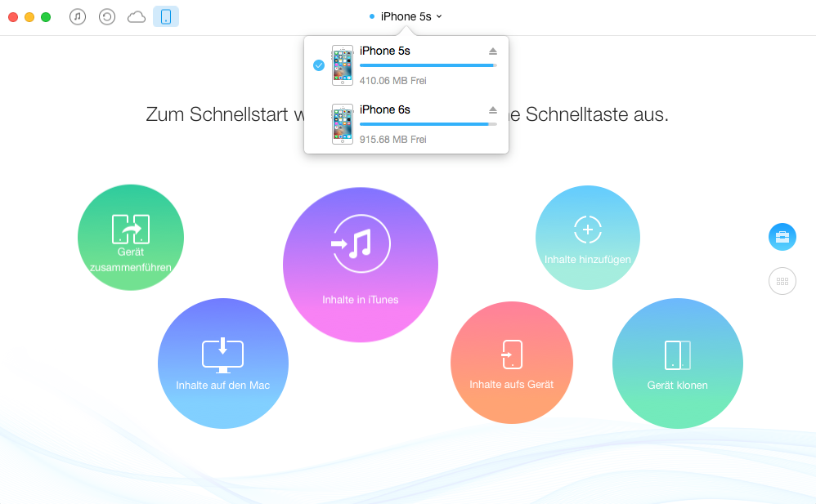
Task: Eject the iPhone 5s device
Action: [493, 51]
